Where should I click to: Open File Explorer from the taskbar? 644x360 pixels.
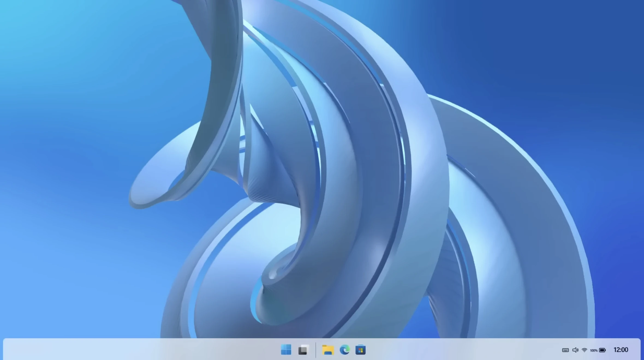328,350
